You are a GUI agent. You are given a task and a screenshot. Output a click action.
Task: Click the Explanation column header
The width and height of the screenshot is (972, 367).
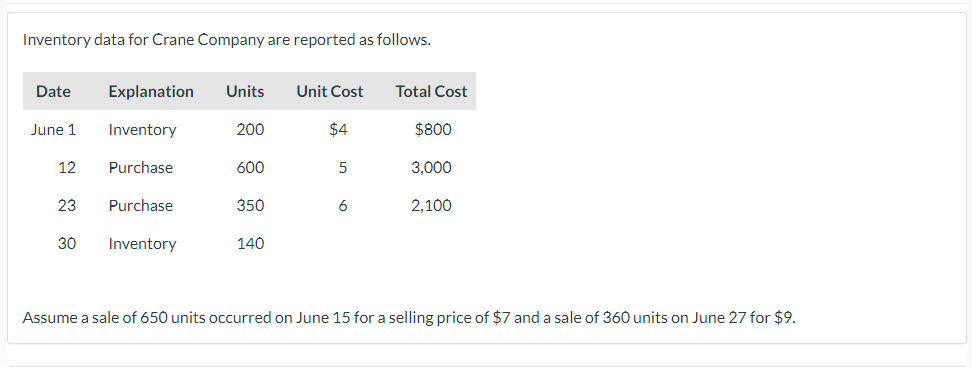pyautogui.click(x=151, y=92)
